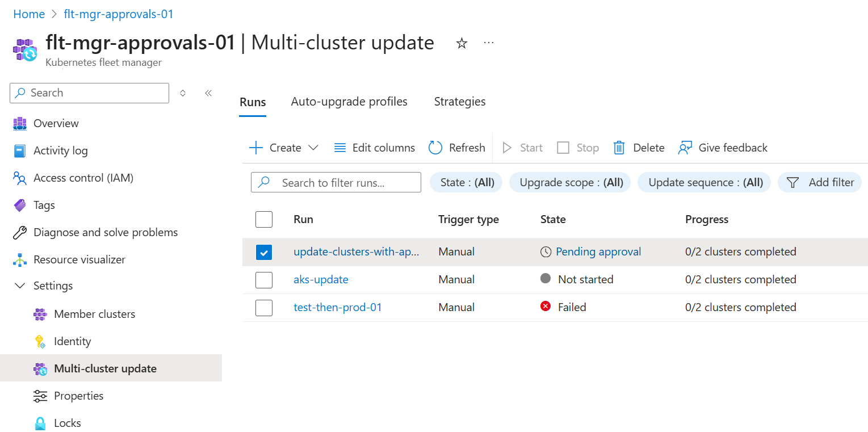This screenshot has height=432, width=868.
Task: Open the State filter dropdown
Action: 467,183
